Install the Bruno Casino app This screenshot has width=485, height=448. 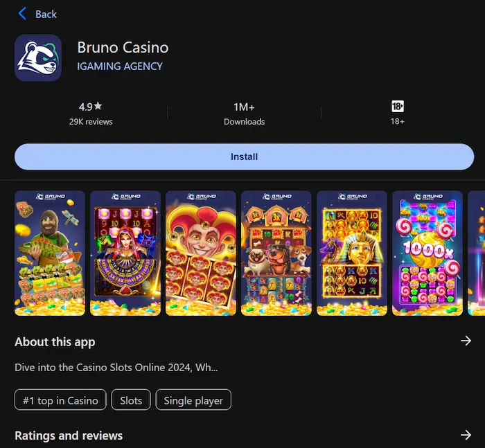[244, 156]
